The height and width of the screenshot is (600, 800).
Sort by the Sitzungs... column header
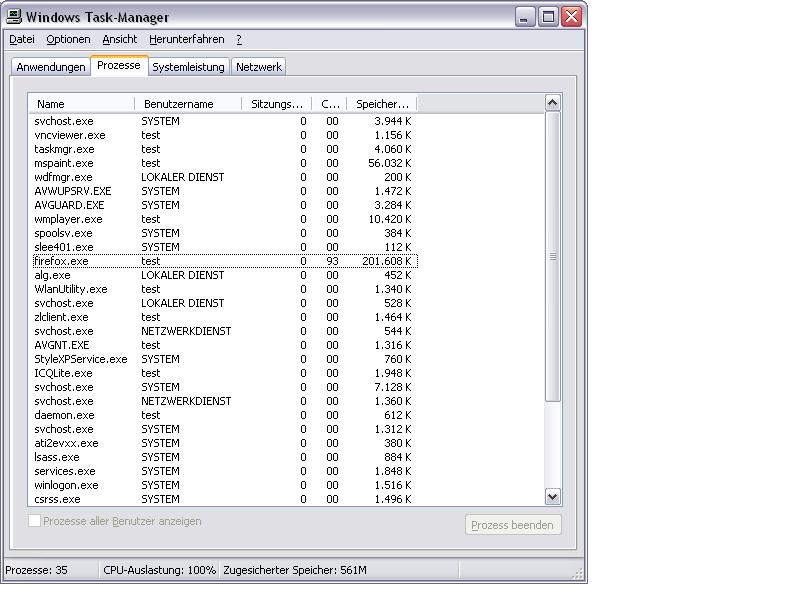coord(277,104)
